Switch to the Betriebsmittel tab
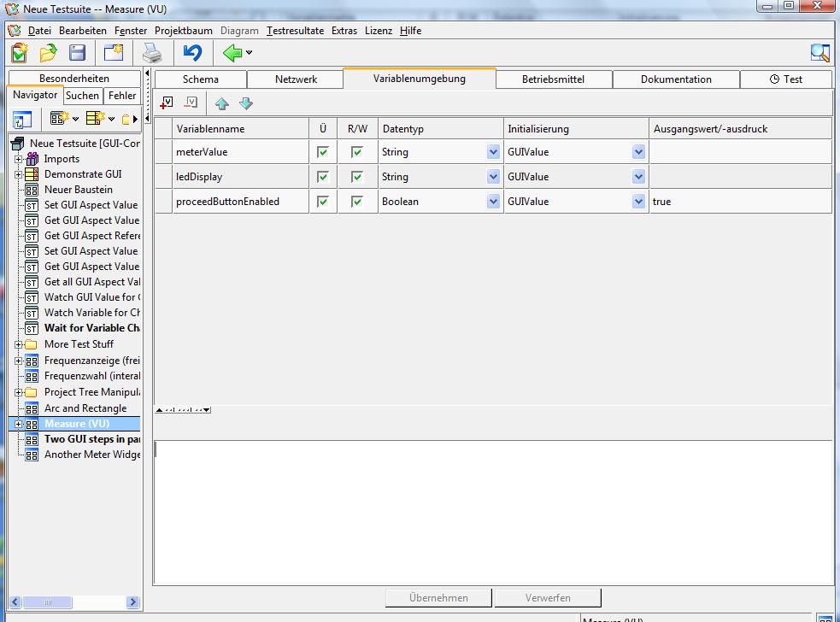Viewport: 840px width, 622px height. [x=553, y=79]
